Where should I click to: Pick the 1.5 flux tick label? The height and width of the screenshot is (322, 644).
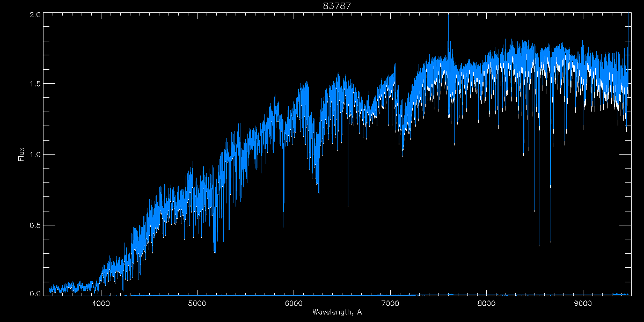coord(33,84)
